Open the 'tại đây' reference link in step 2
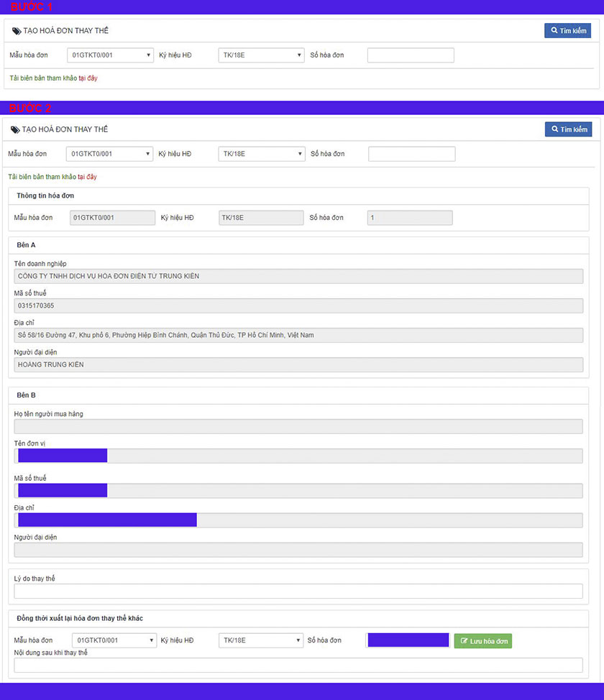604x700 pixels. click(87, 177)
